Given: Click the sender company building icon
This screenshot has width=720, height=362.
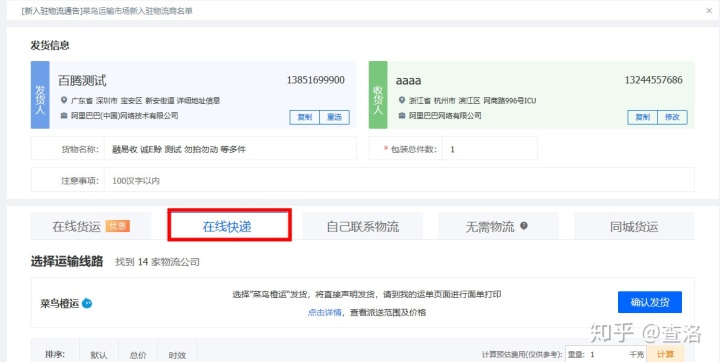Looking at the screenshot, I should [64, 116].
